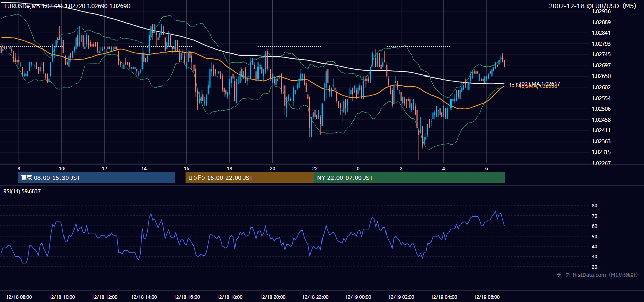Click bottom time label 12/18 22:00
The width and height of the screenshot is (644, 302).
point(315,297)
